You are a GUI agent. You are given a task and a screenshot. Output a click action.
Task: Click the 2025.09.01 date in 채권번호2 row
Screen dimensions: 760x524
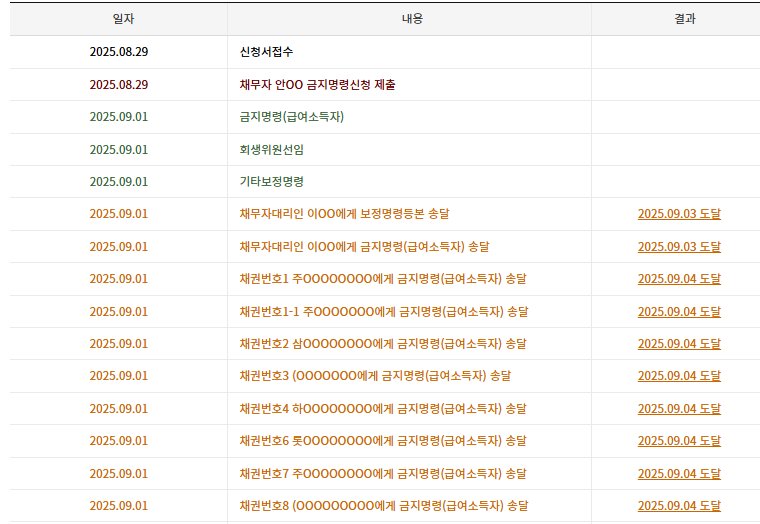coord(119,344)
